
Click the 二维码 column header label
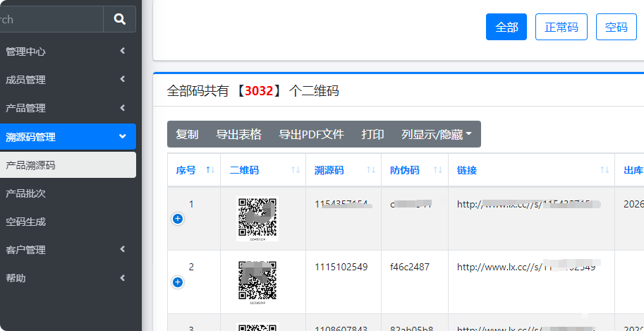tap(244, 170)
